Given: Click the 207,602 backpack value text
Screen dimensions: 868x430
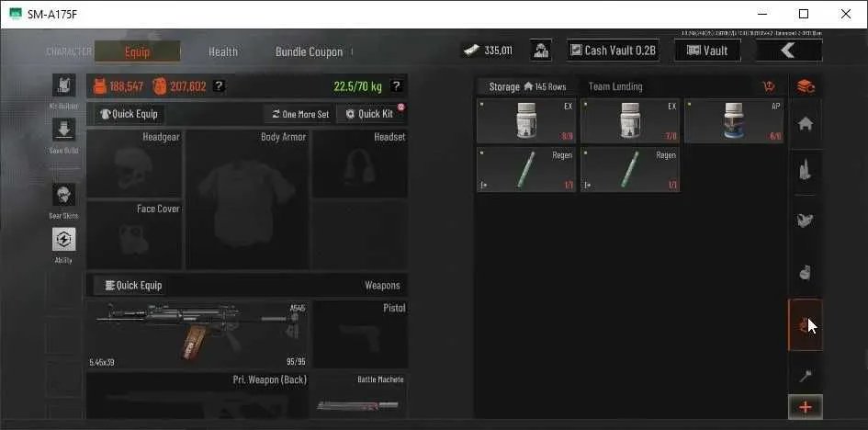Looking at the screenshot, I should coord(187,86).
